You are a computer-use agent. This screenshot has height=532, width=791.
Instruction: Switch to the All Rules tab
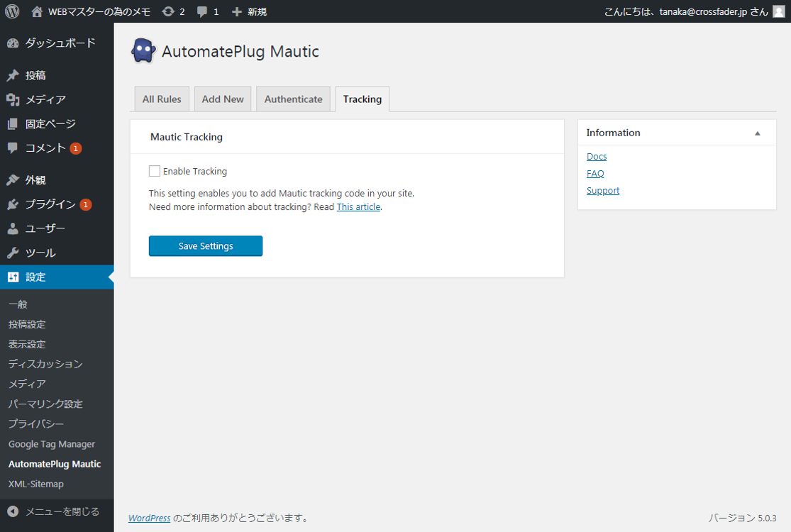(x=162, y=99)
